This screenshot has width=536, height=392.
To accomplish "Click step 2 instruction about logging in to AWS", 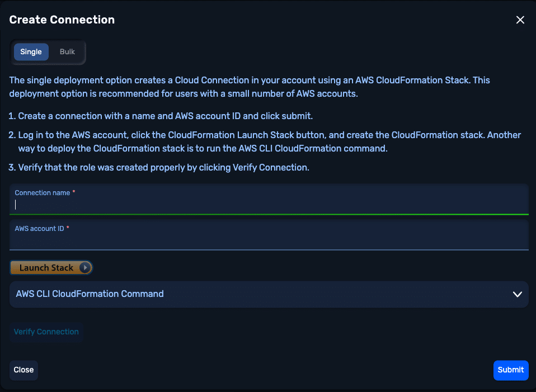I will click(265, 142).
